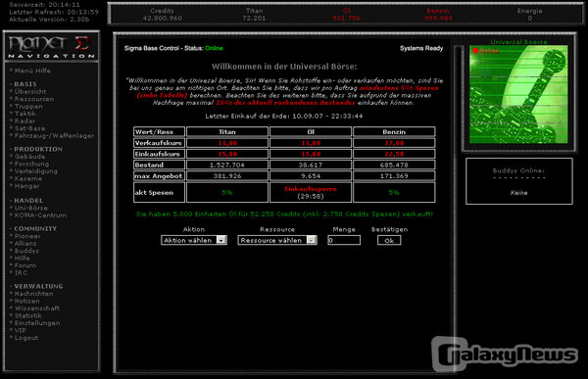Select Uni-Börse in the Handel section

30,208
